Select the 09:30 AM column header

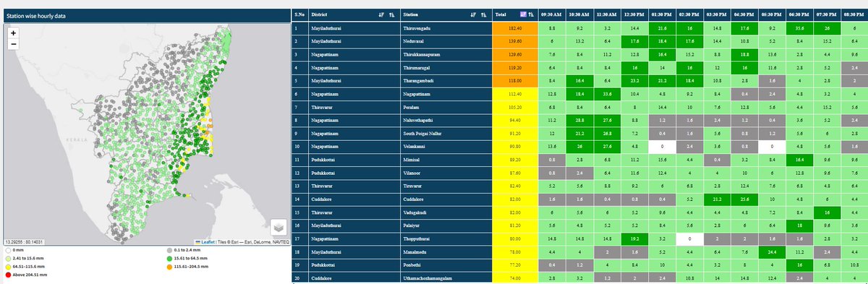(x=552, y=14)
